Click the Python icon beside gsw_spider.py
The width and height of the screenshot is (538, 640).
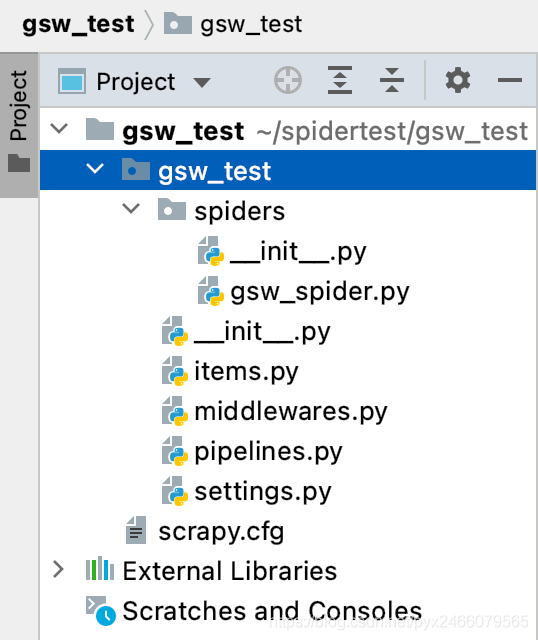211,291
